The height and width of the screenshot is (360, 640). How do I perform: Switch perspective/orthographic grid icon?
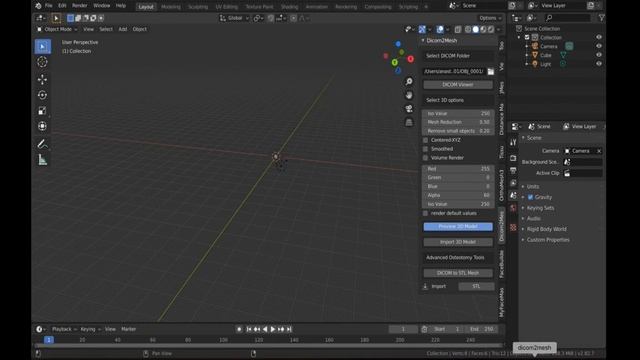pyautogui.click(x=409, y=122)
